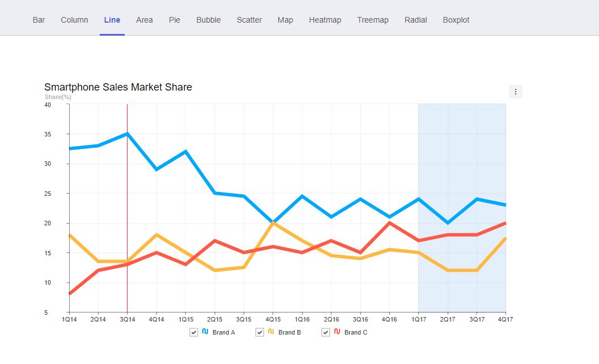Select the Area tab

[145, 20]
